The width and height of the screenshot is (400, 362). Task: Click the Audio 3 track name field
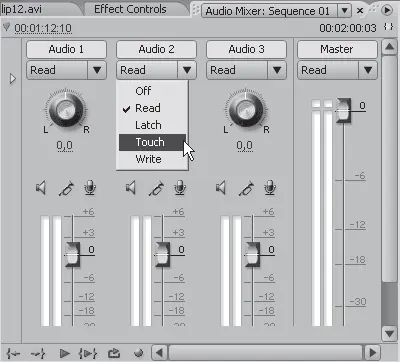pos(246,49)
